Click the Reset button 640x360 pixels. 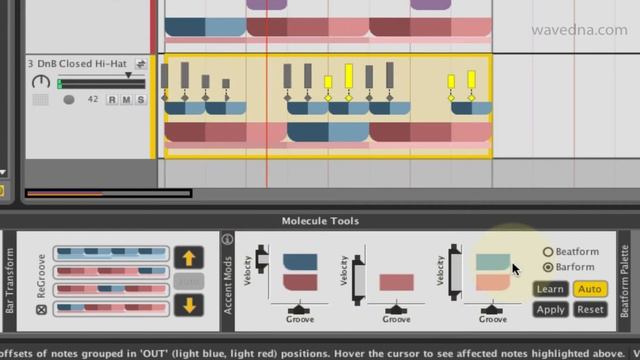590,309
